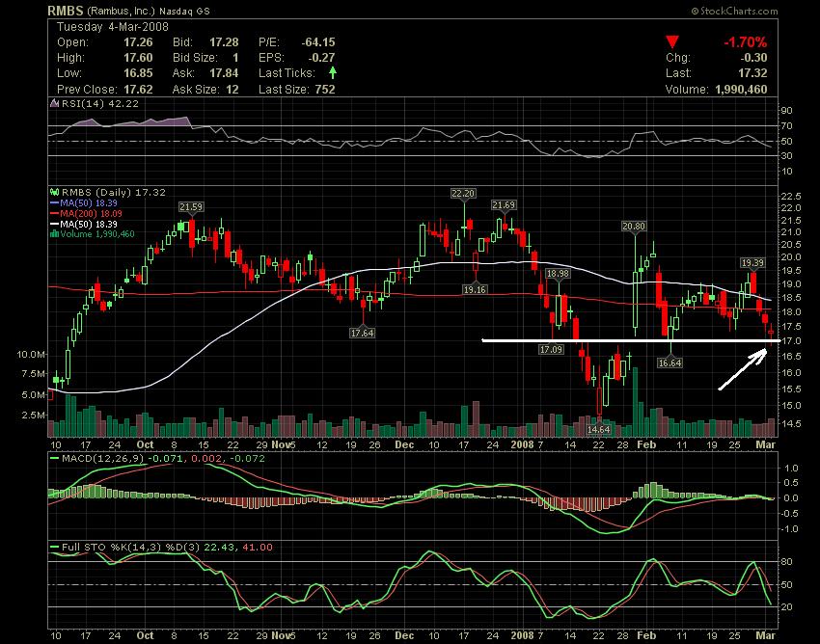Click the candlestick icon beside RMBS (Daily)
The height and width of the screenshot is (644, 820).
54,192
